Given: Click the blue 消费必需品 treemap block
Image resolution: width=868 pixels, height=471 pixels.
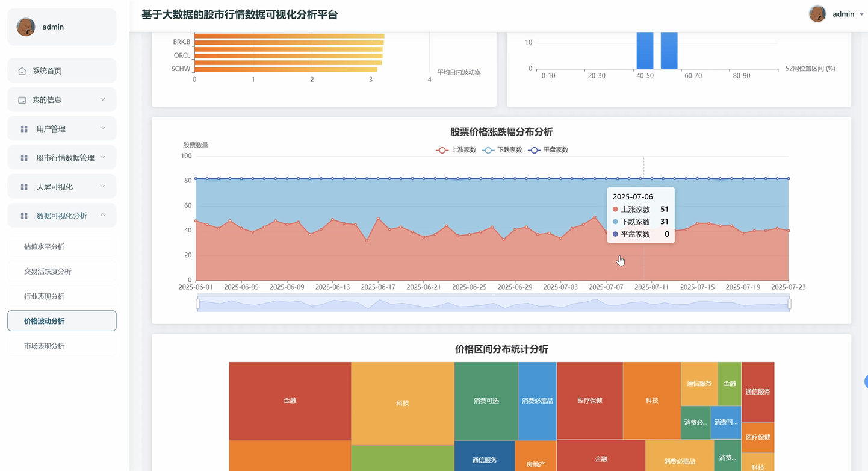Looking at the screenshot, I should click(537, 401).
